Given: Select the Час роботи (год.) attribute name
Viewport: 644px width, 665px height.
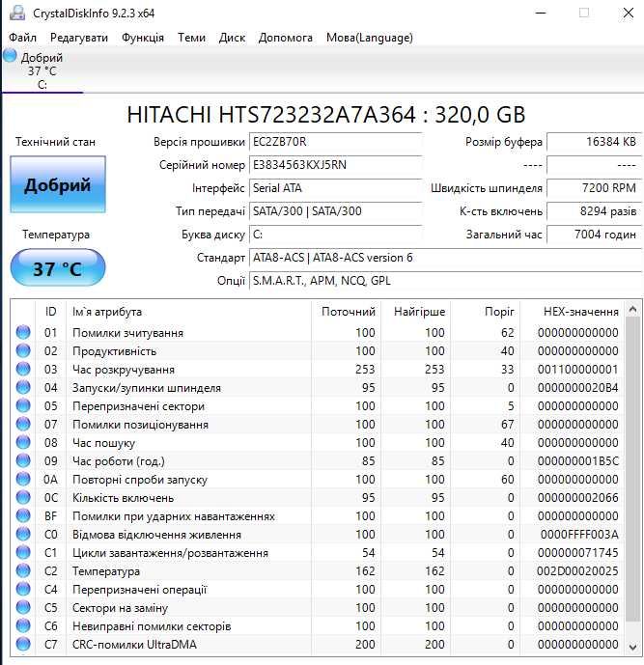Looking at the screenshot, I should [x=119, y=461].
